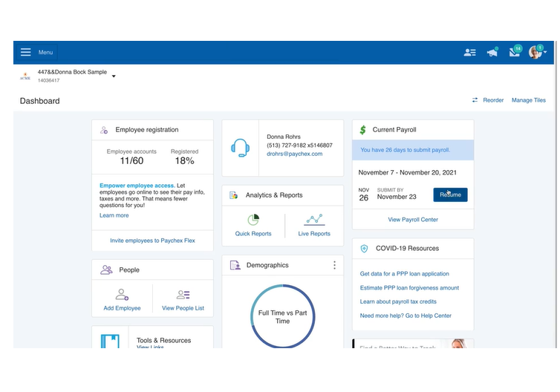Click the Menu label in header
This screenshot has height=392, width=560.
tap(45, 52)
